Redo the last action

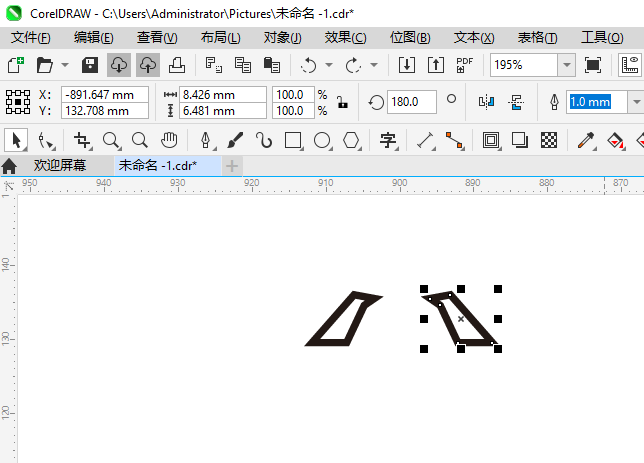pyautogui.click(x=353, y=65)
